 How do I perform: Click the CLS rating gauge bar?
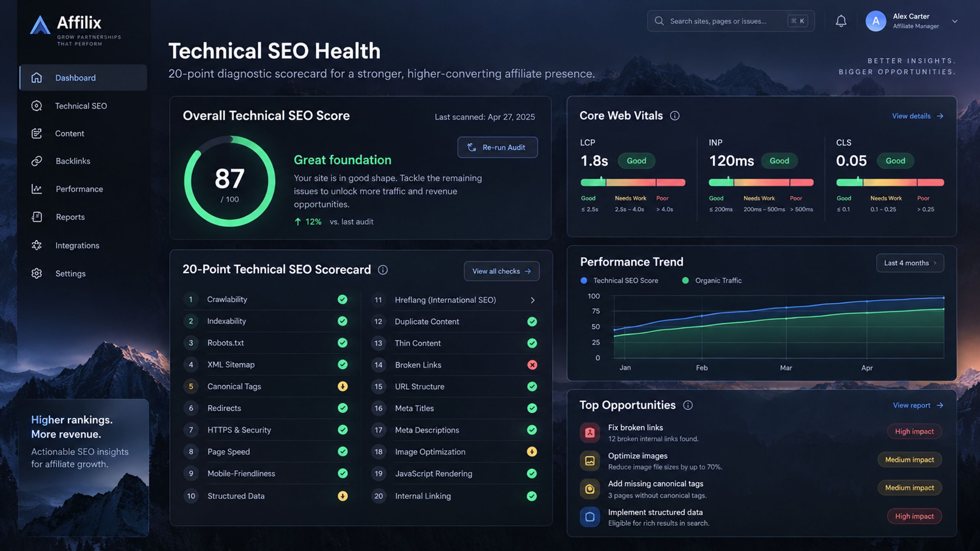(x=890, y=182)
